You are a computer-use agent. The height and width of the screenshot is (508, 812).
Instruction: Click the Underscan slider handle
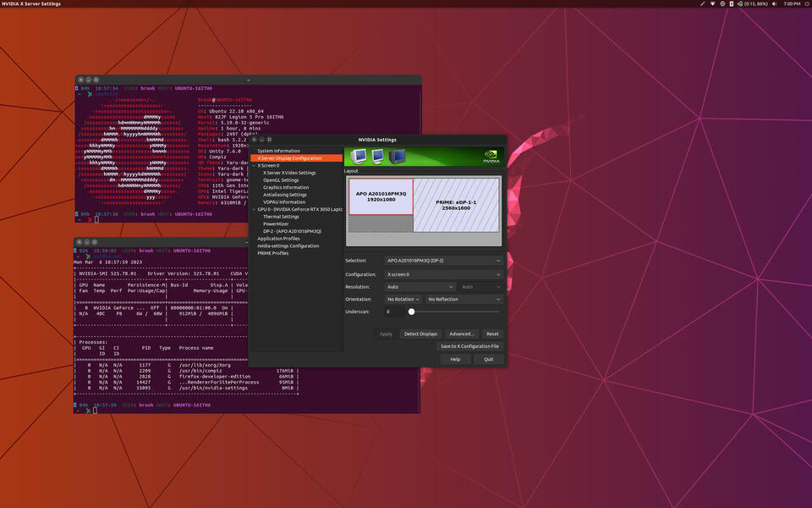[x=411, y=312]
